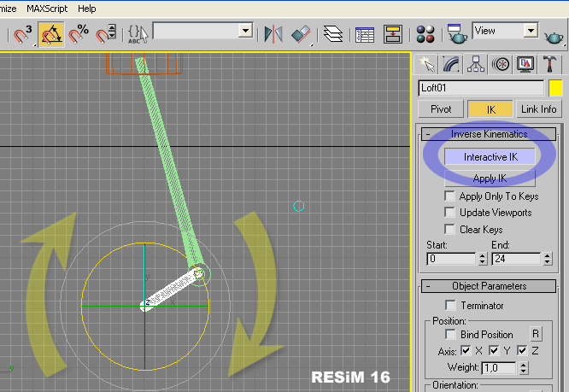Open the Motion panel icon

pyautogui.click(x=502, y=65)
